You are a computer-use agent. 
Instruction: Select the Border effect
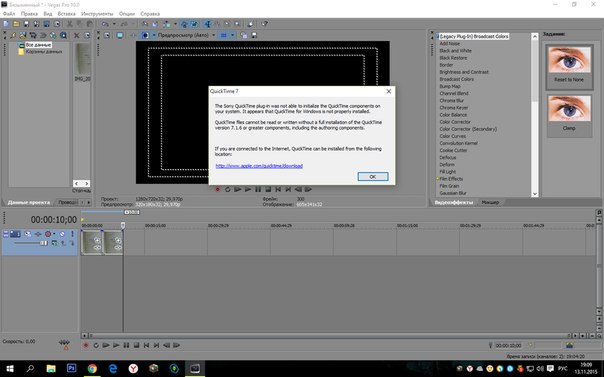(x=446, y=65)
